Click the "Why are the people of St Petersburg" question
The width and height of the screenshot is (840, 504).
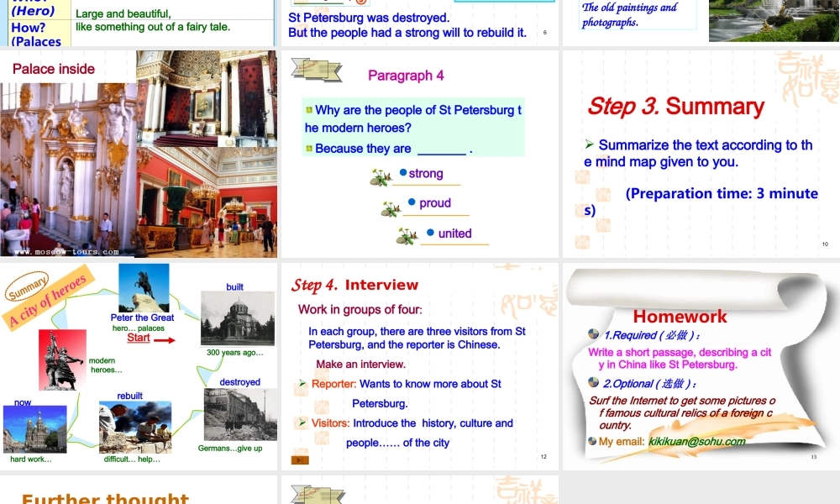413,118
